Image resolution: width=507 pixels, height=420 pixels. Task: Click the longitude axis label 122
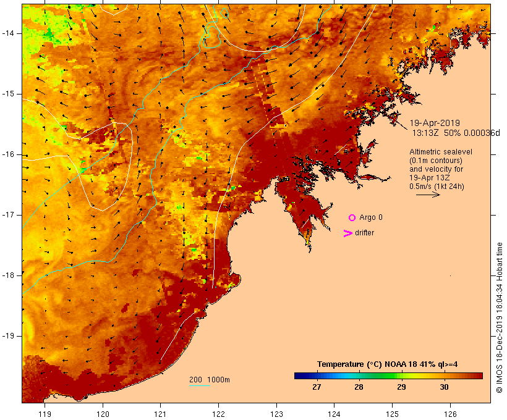pyautogui.click(x=219, y=414)
